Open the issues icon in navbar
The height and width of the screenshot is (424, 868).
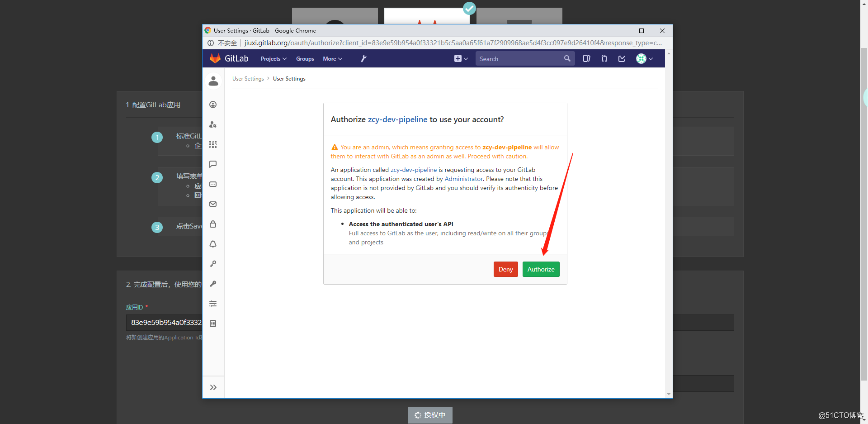[586, 58]
